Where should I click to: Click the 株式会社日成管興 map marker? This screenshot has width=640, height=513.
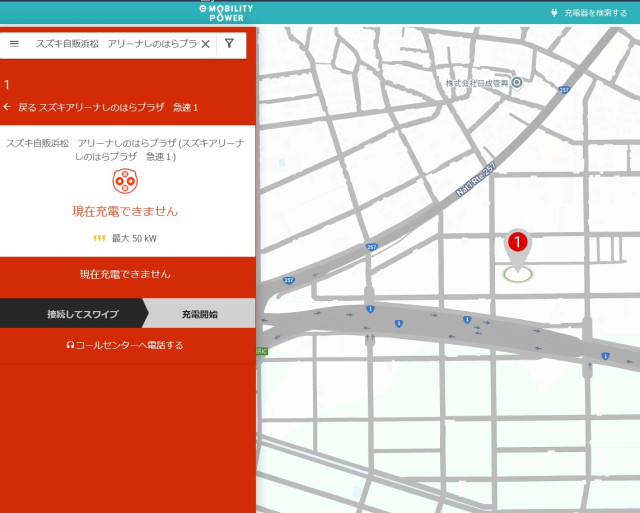517,82
